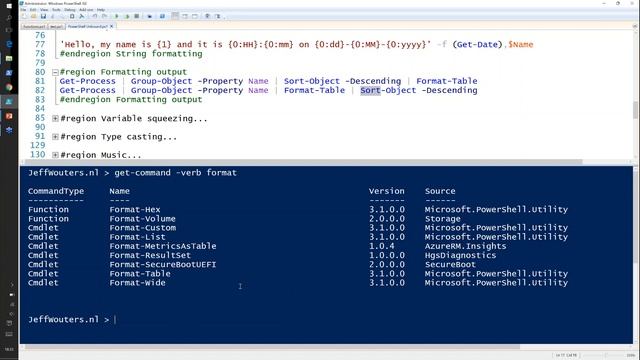Click the Show Command Add-on toolbar icon

point(218,16)
